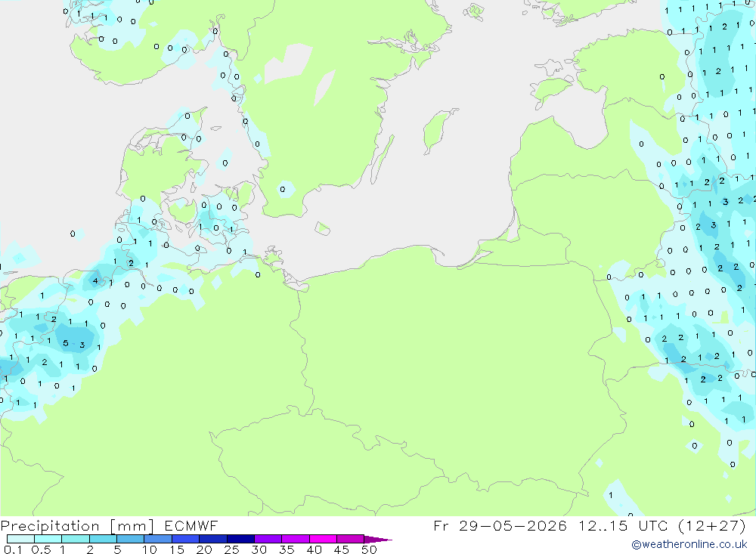The image size is (756, 554).
Task: Click the '0.1' legend scale label
Action: click(x=13, y=549)
